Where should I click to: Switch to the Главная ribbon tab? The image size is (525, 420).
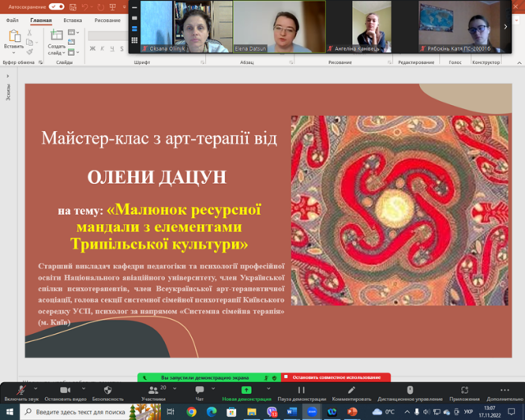41,20
